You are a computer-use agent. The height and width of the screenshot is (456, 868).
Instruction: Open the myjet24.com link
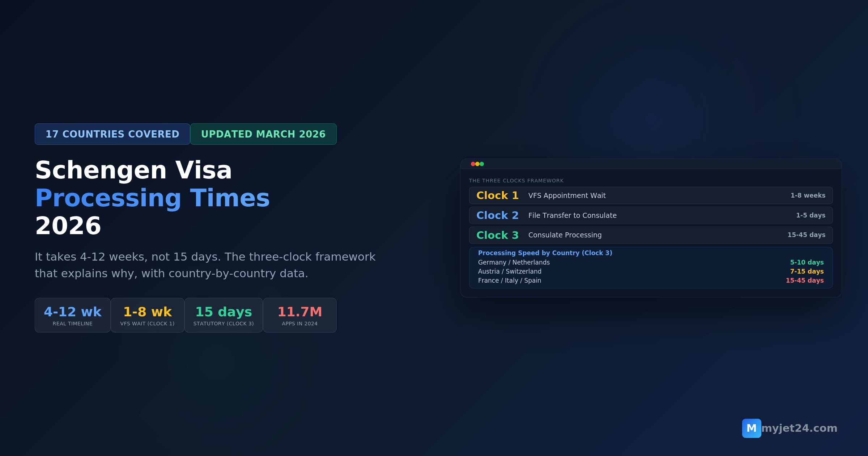point(799,428)
